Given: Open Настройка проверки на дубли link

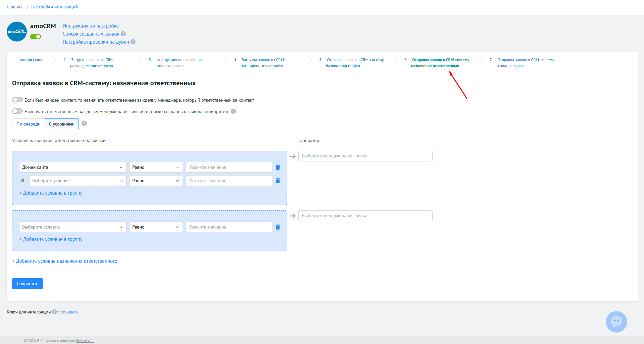Looking at the screenshot, I should (x=96, y=42).
